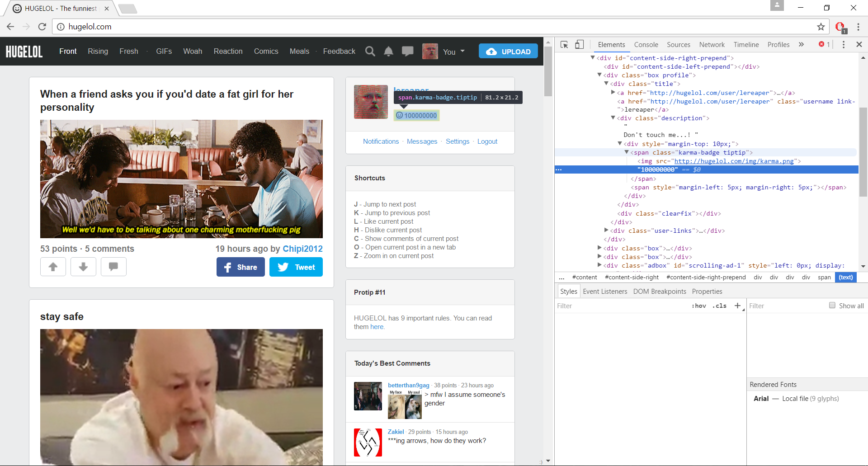The width and height of the screenshot is (868, 466).
Task: Open the Network tab
Action: (x=712, y=44)
